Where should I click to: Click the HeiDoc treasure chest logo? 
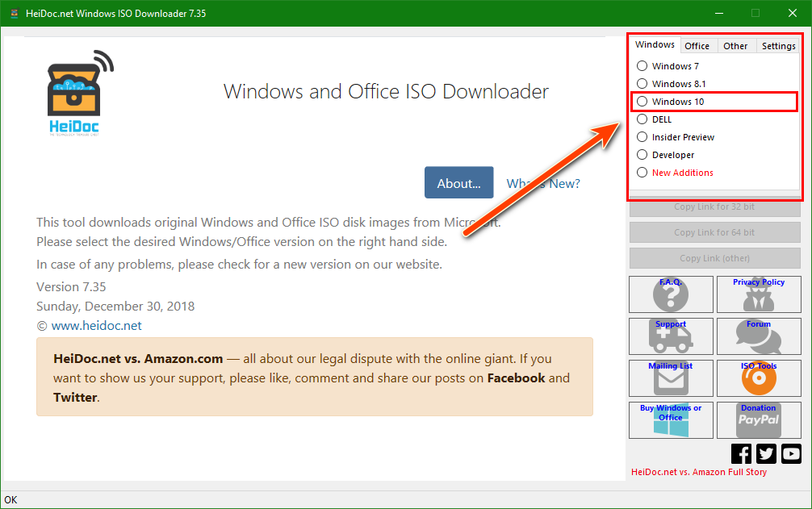[x=80, y=93]
